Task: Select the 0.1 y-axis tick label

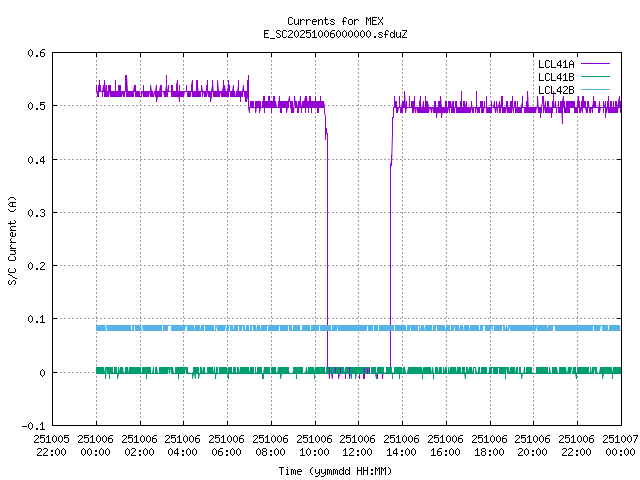Action: pyautogui.click(x=37, y=319)
